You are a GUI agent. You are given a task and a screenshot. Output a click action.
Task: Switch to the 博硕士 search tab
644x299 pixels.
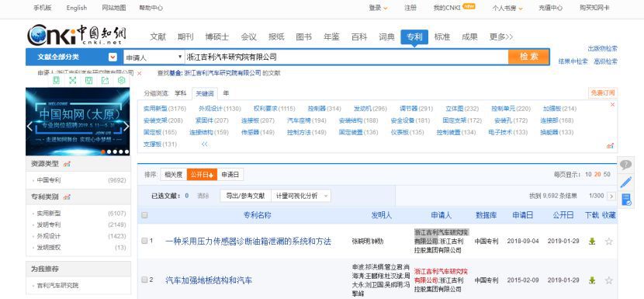point(216,37)
